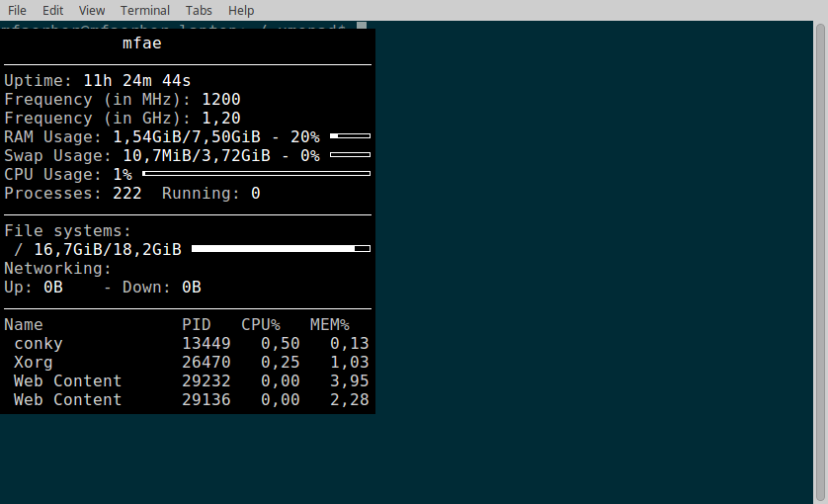This screenshot has width=828, height=504.
Task: Click the terminal's vertical scrollbar
Action: (820, 263)
